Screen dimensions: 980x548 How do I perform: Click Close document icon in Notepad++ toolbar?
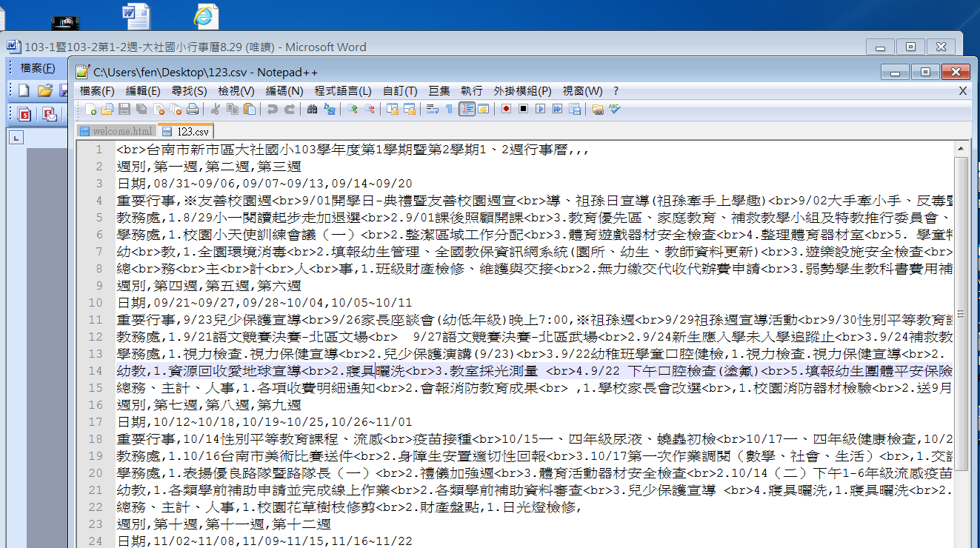click(x=159, y=109)
